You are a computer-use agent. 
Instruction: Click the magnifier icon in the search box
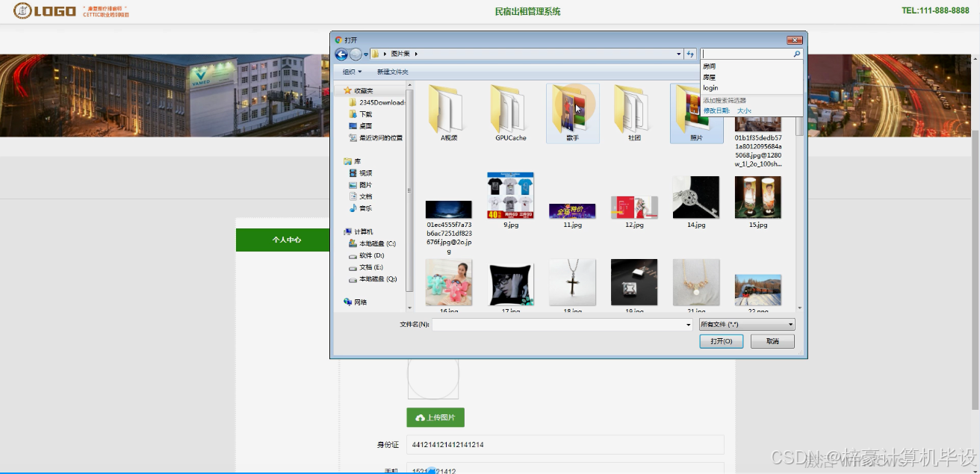pos(797,54)
